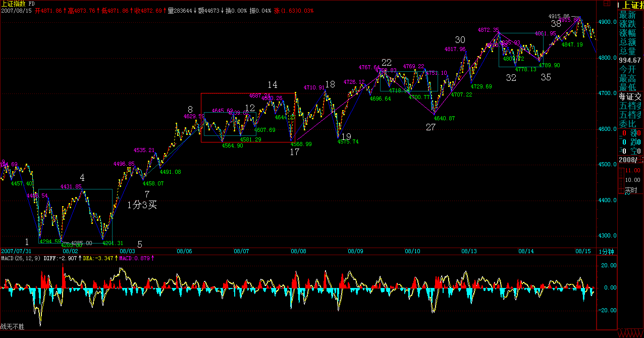Image resolution: width=644 pixels, height=338 pixels.
Task: Select wave label 17 below the red rectangle
Action: point(294,152)
